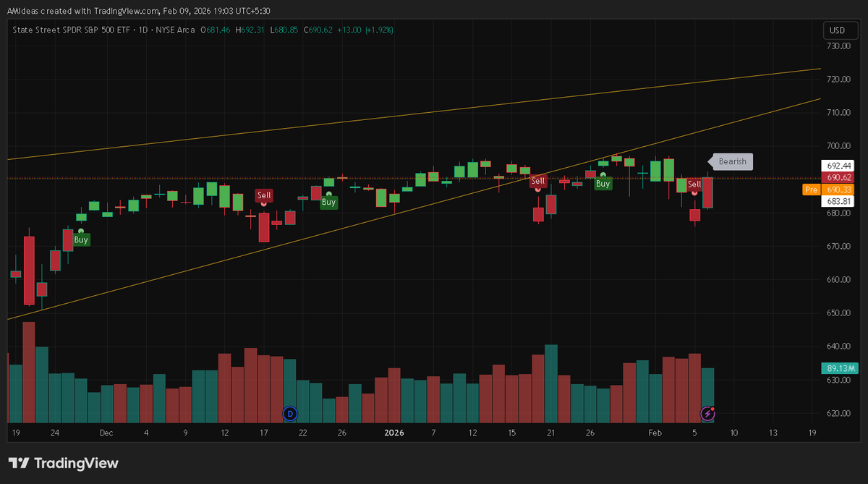Image resolution: width=868 pixels, height=484 pixels.
Task: Click the high value H692.31
Action: click(x=250, y=30)
